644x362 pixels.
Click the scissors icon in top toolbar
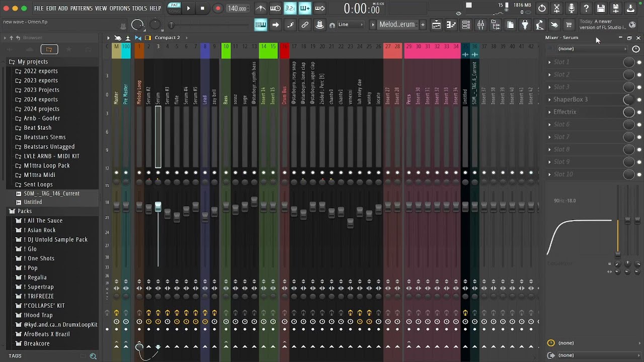click(556, 8)
